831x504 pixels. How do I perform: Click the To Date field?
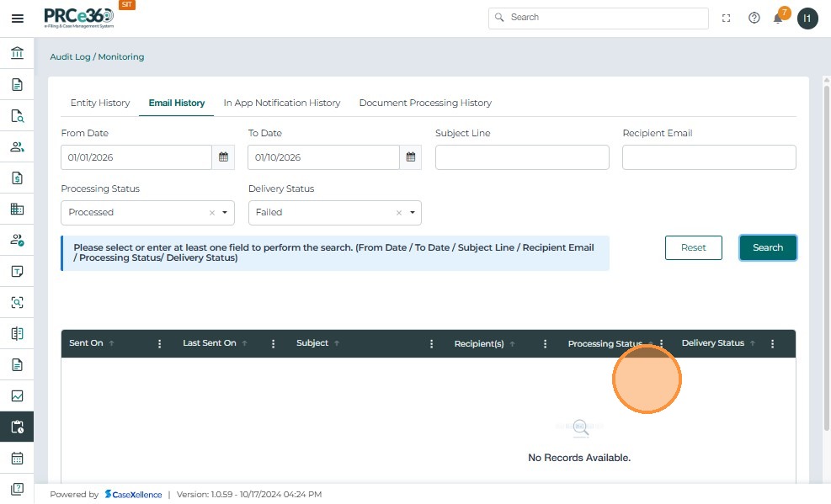coord(323,157)
